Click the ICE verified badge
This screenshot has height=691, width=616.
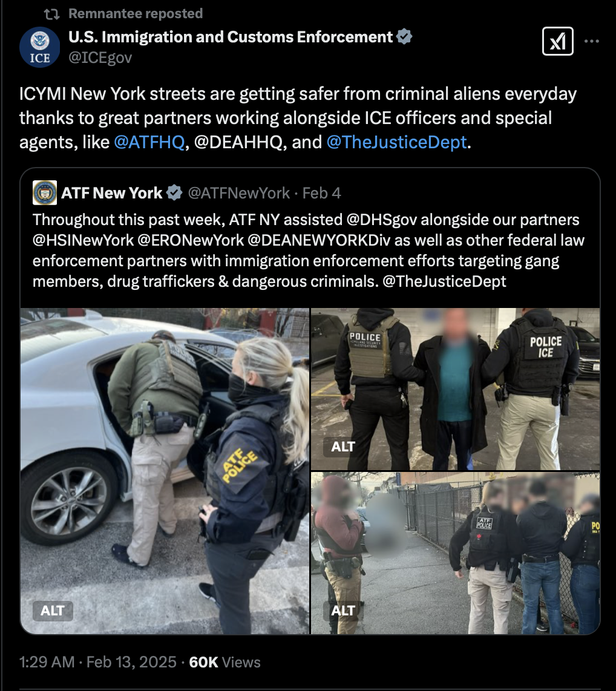(x=404, y=36)
